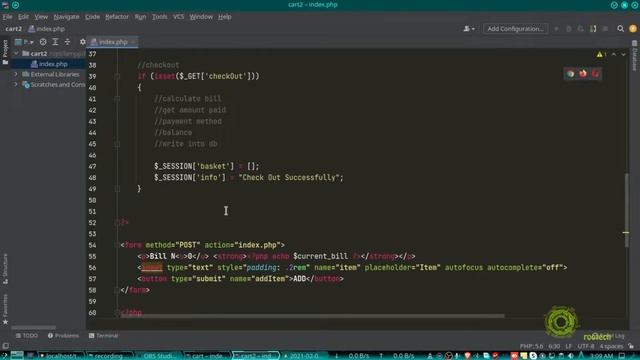Click the closing php tag fold marker line 52
The image size is (640, 360).
click(117, 222)
